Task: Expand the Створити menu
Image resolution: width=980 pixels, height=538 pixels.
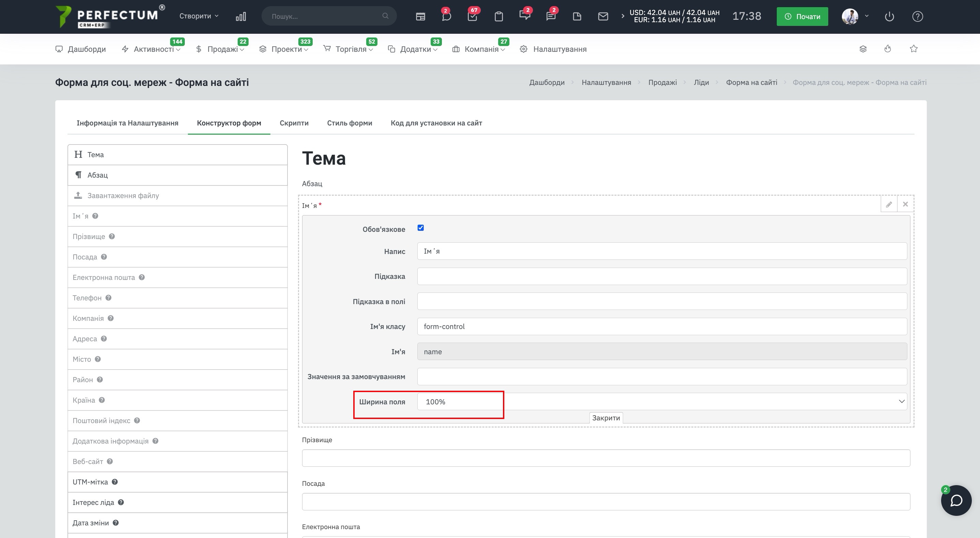Action: point(198,16)
